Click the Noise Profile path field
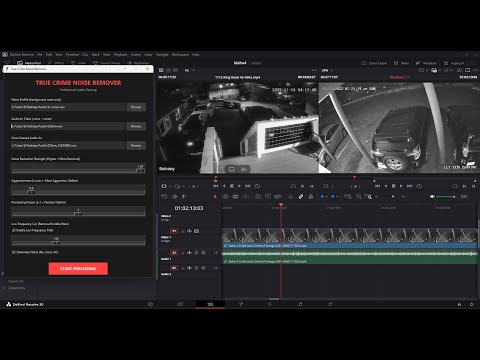Screen dimensions: 480x360 coord(68,107)
